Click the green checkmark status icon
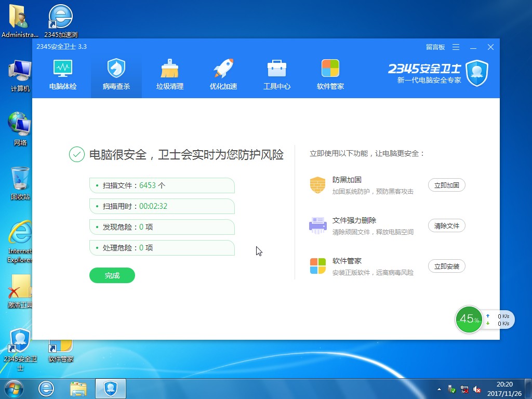Screen dimensions: 532x399 (x=77, y=154)
